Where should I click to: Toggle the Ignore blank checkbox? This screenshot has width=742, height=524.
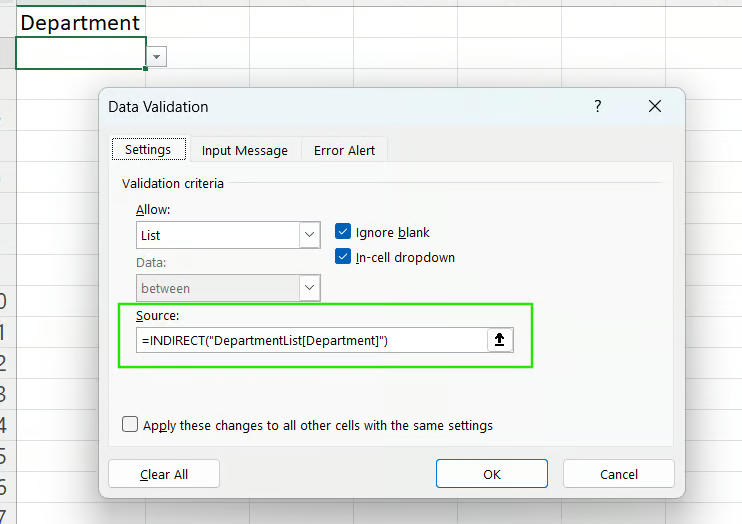click(343, 231)
